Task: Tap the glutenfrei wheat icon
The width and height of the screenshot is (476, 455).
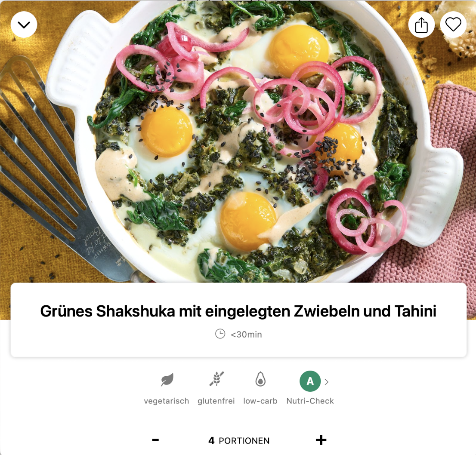Action: point(216,379)
